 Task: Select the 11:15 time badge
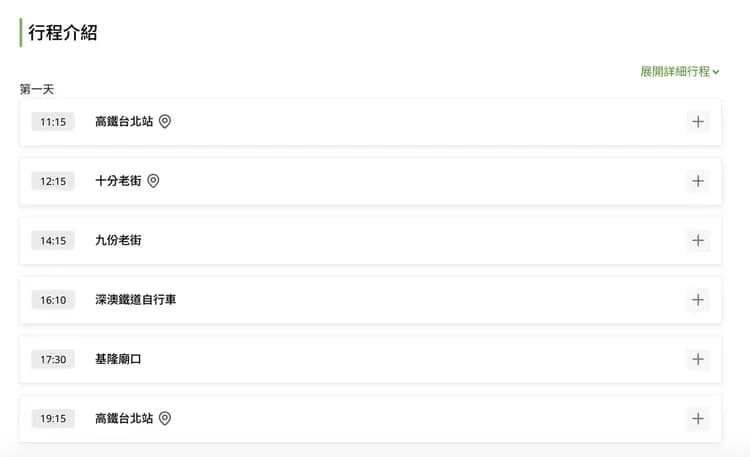point(53,122)
